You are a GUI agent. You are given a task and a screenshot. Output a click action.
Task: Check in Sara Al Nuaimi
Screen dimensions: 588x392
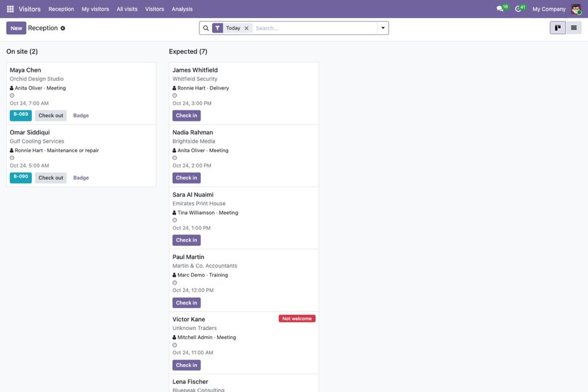pyautogui.click(x=186, y=240)
